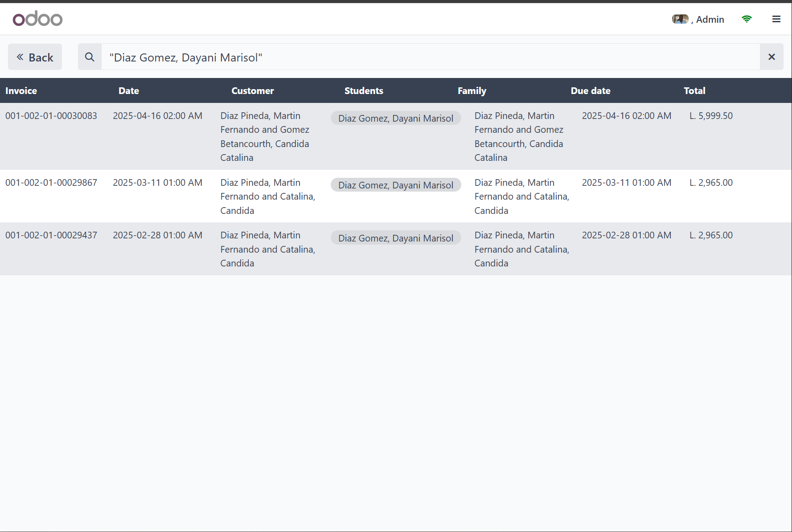Click the Family column header
Viewport: 792px width, 532px height.
coord(472,91)
